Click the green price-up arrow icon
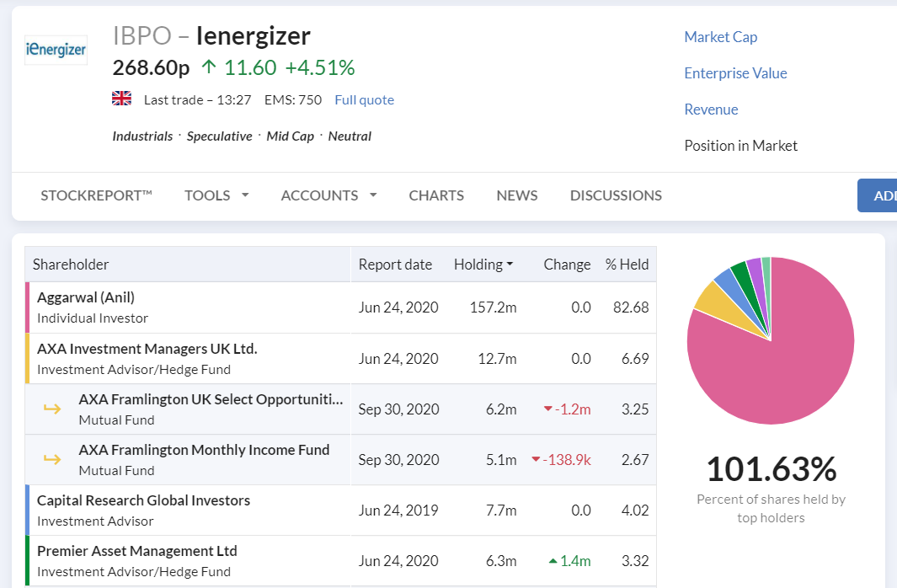 pyautogui.click(x=209, y=67)
